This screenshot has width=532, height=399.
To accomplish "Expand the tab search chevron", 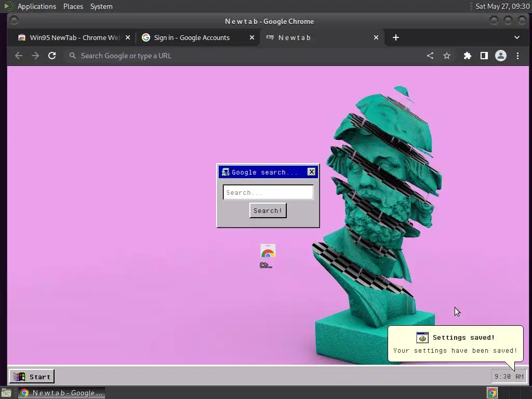I will 517,37.
